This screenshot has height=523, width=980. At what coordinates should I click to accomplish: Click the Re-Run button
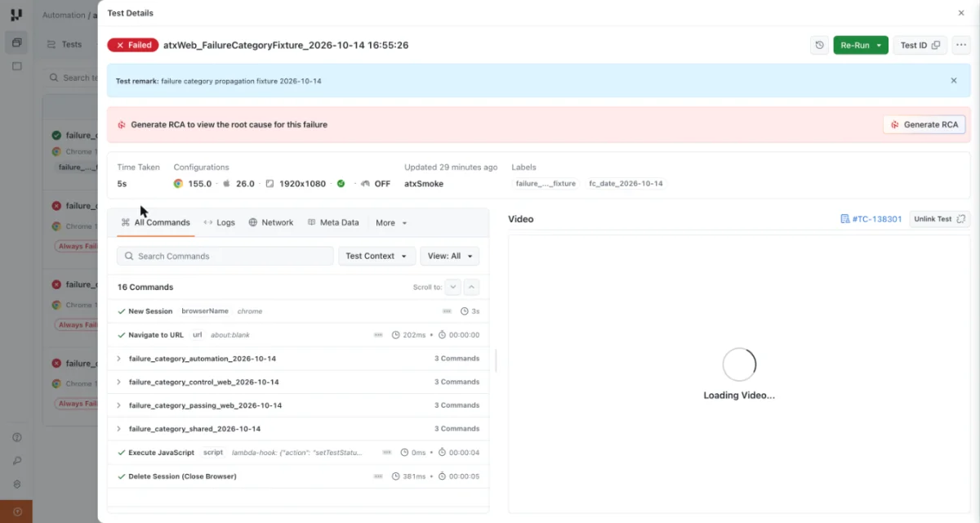[x=854, y=45]
